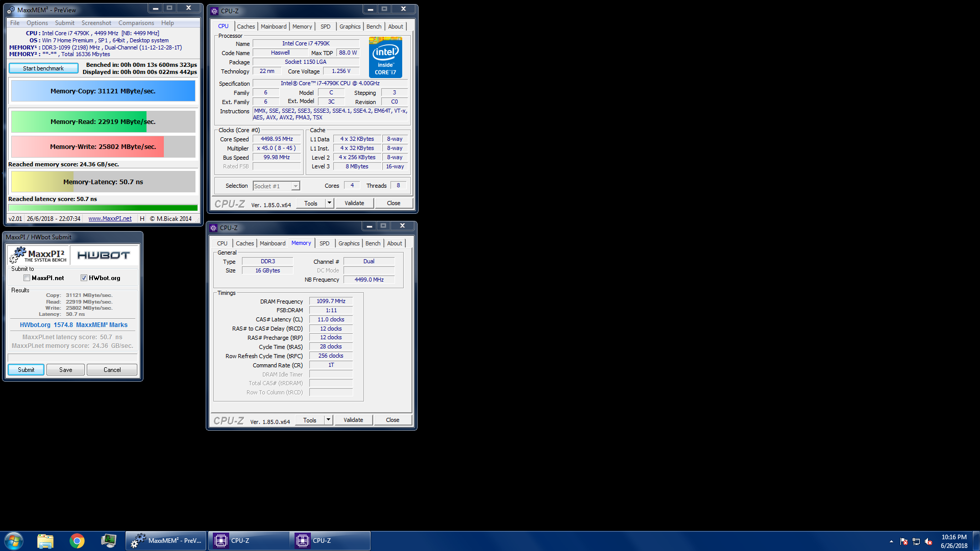Open File Explorer from taskbar
The height and width of the screenshot is (551, 980).
[45, 541]
